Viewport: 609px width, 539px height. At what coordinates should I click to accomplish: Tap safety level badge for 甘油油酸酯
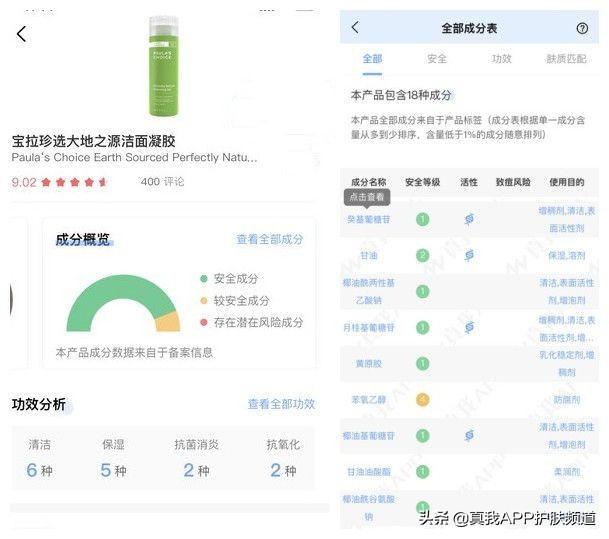423,471
